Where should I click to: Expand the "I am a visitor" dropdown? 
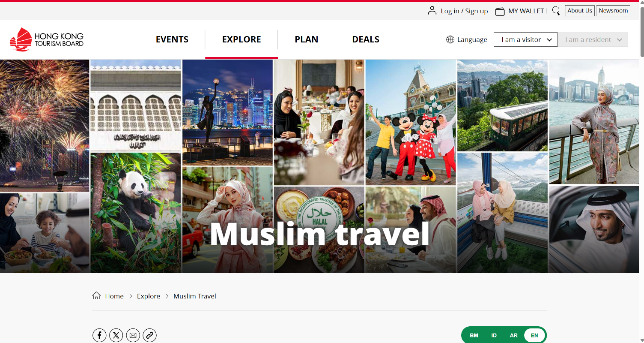(x=525, y=39)
